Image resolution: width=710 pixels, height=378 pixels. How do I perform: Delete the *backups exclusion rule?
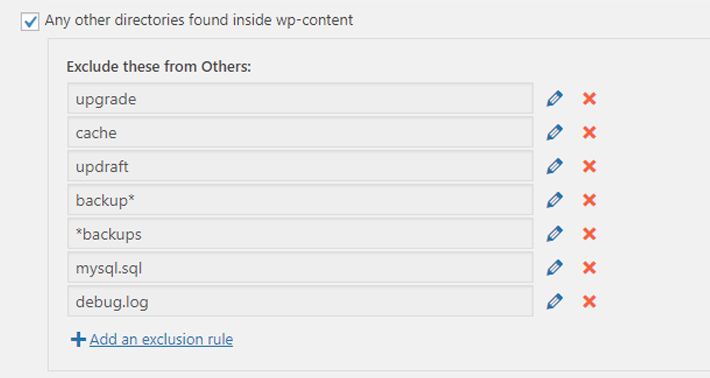pos(589,234)
